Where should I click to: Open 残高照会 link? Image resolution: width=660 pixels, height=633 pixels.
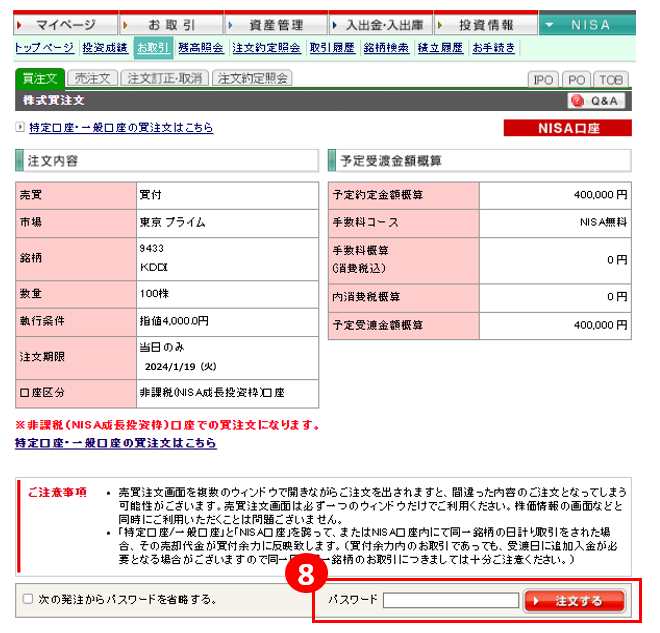(201, 48)
